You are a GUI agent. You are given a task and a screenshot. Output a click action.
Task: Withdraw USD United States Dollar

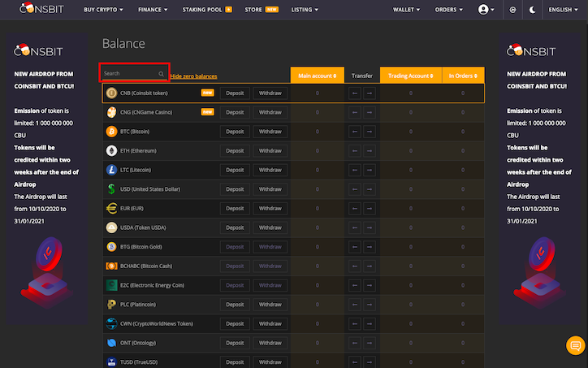point(270,189)
